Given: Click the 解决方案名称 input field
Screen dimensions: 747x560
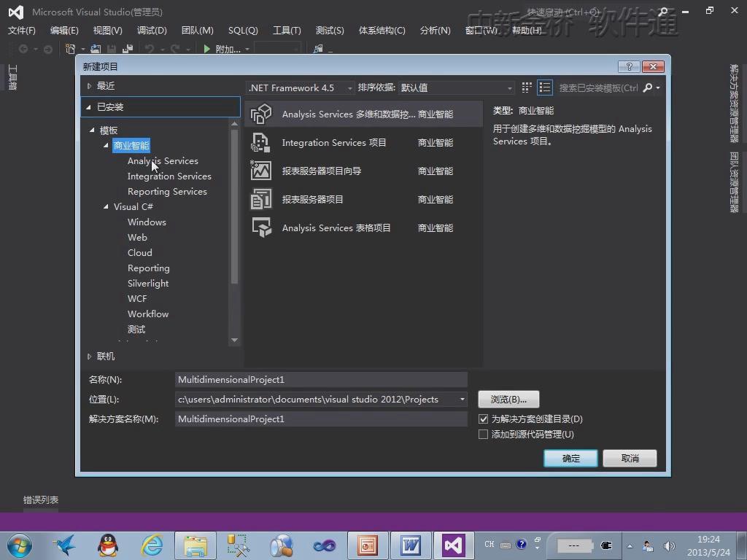Looking at the screenshot, I should click(321, 419).
